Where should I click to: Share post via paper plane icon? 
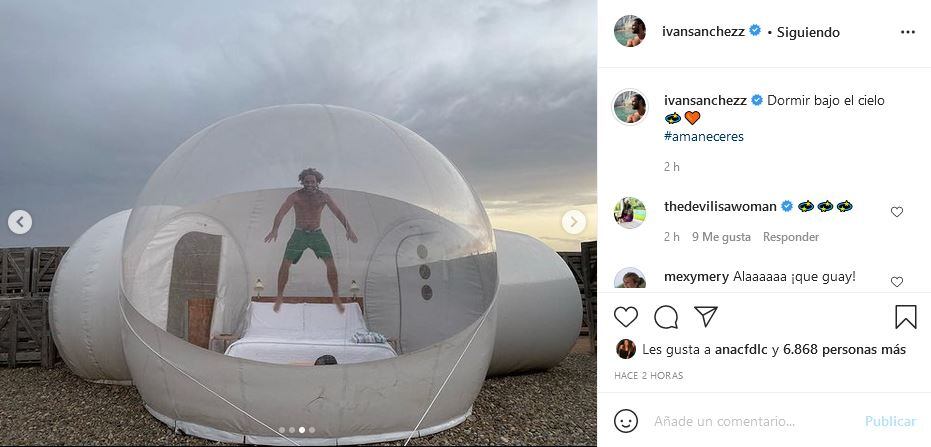[706, 316]
